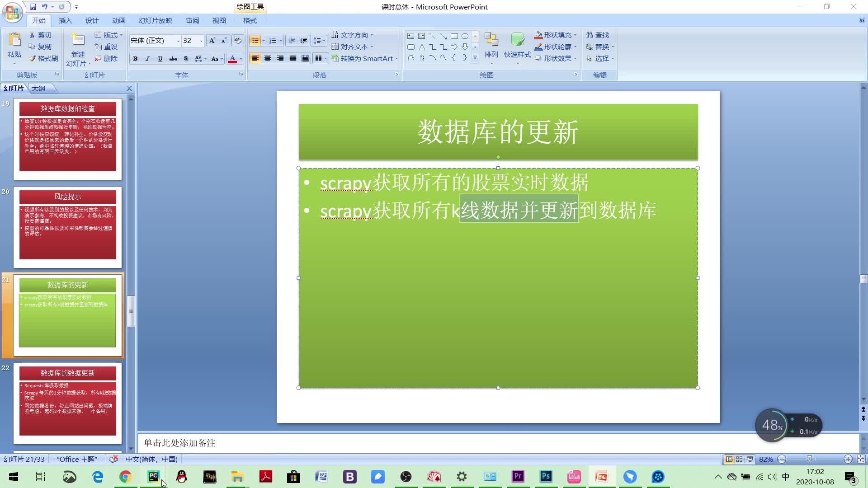Start slide show from status bar icon
The image size is (868, 488).
pos(750,459)
